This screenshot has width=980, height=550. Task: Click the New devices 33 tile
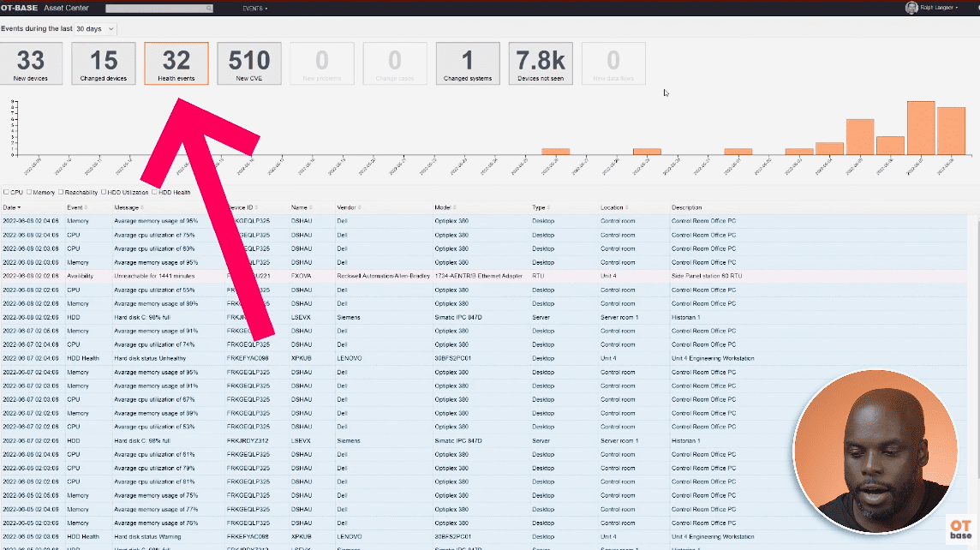pyautogui.click(x=31, y=63)
